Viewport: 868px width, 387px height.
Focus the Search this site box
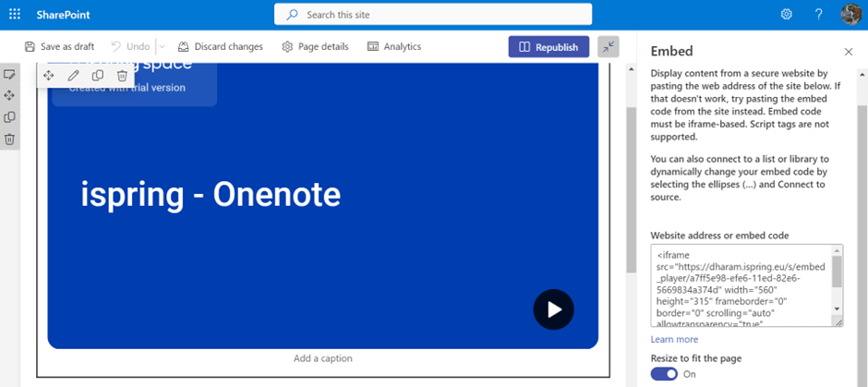433,15
